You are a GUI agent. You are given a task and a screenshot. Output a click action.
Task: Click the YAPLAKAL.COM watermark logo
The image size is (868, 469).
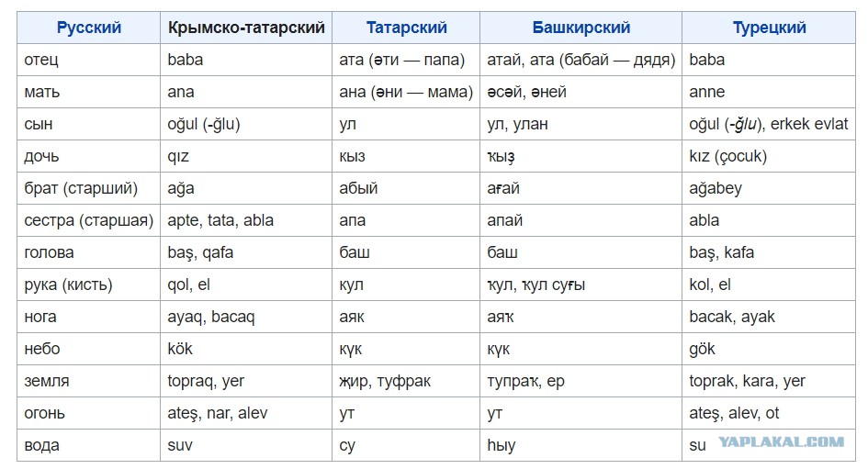tap(782, 441)
